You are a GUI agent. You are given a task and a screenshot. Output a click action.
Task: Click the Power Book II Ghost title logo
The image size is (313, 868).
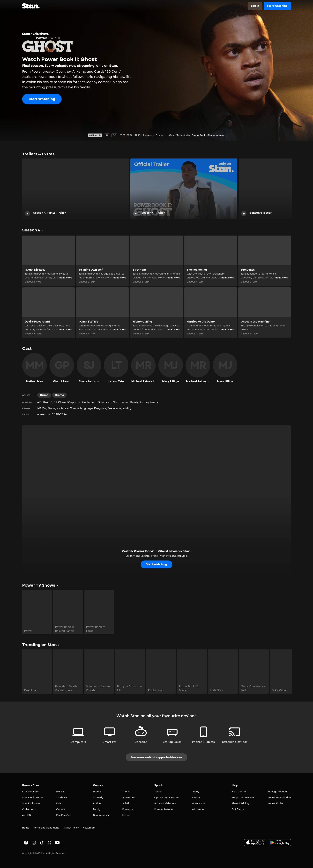coord(47,45)
